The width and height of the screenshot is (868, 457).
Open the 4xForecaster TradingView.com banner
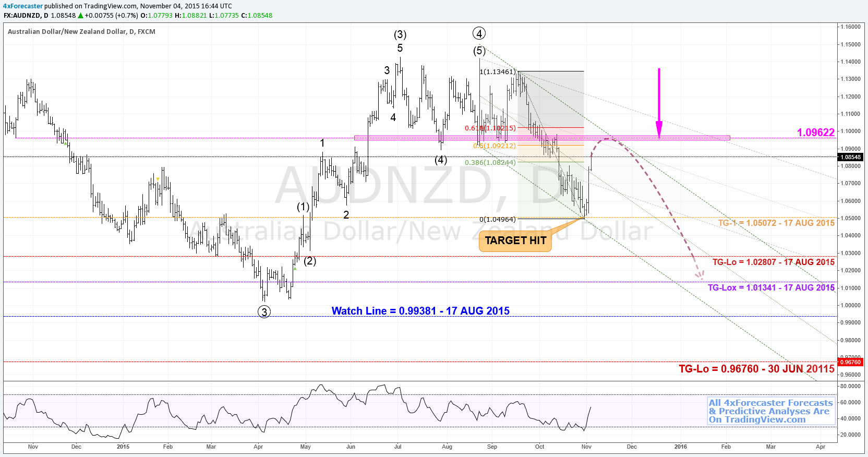coord(771,411)
